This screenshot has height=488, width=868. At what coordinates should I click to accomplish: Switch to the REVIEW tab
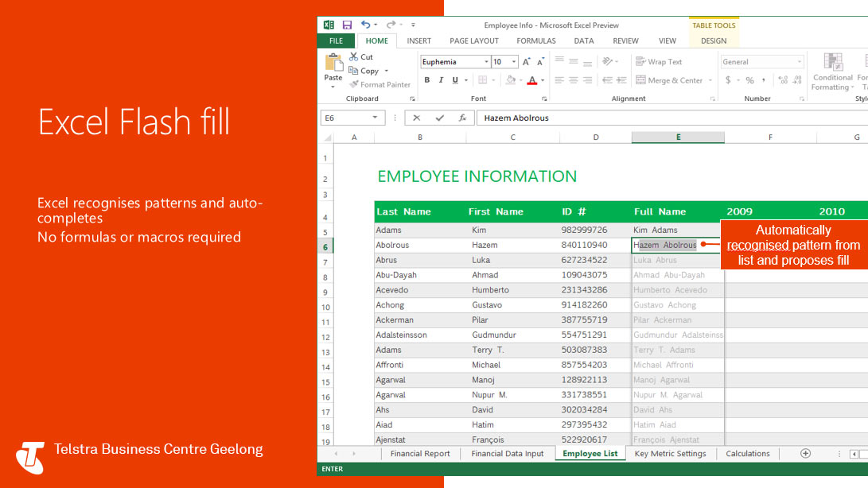(x=625, y=41)
